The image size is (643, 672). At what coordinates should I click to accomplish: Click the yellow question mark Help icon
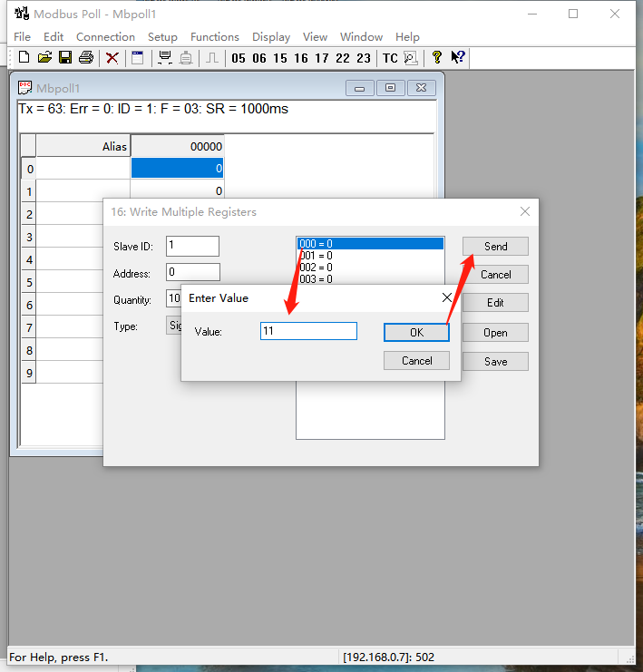point(436,57)
